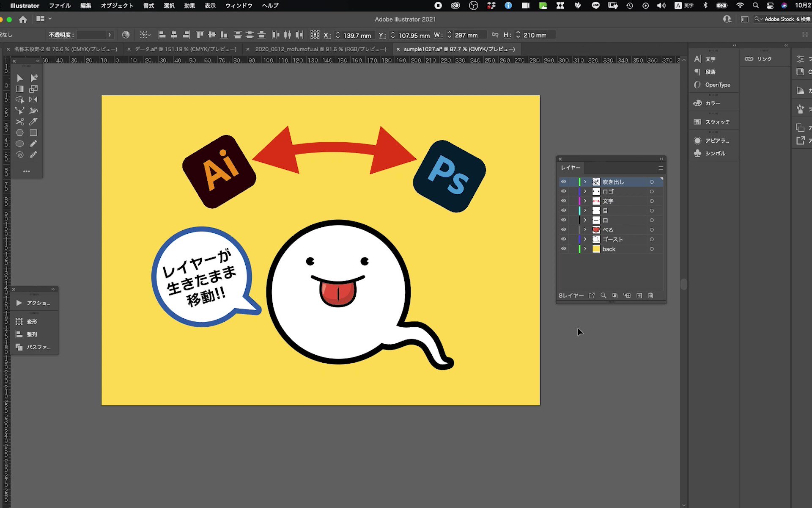Select the Selection arrow tool
This screenshot has width=812, height=508.
(19, 78)
